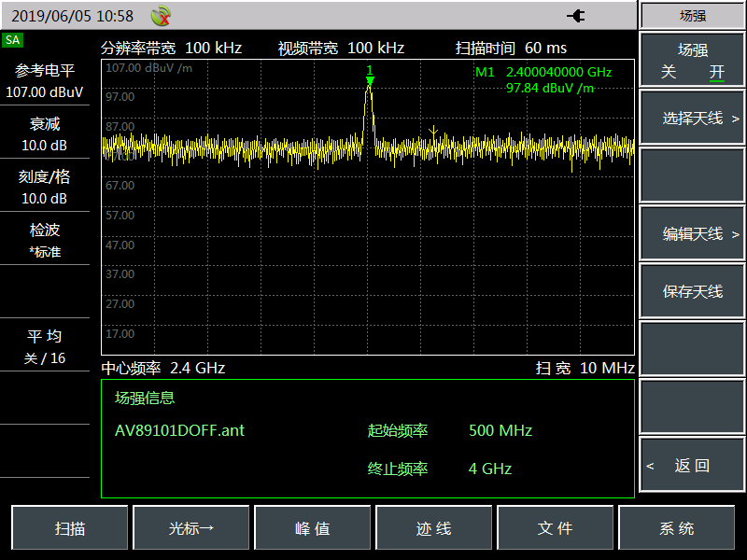This screenshot has height=560, width=747.
Task: Open the 系统 settings button
Action: (x=677, y=528)
